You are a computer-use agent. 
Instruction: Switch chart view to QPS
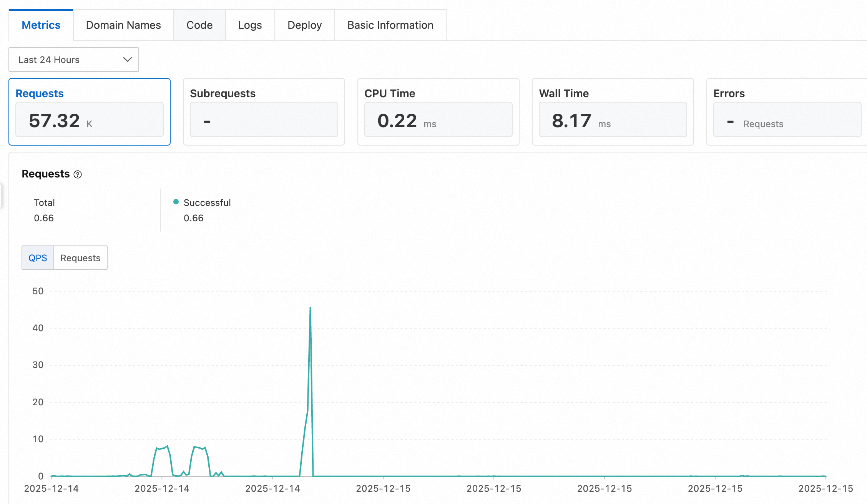point(38,258)
